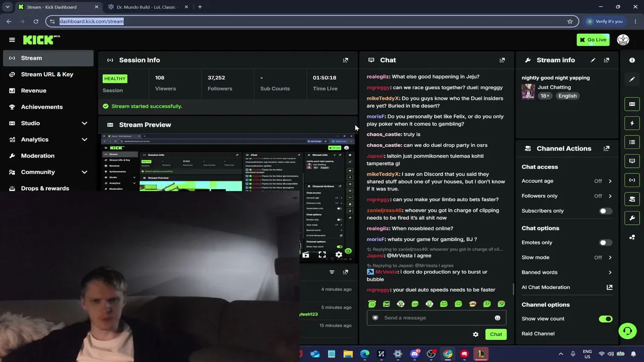Open AI Chat Moderation link

point(567,288)
